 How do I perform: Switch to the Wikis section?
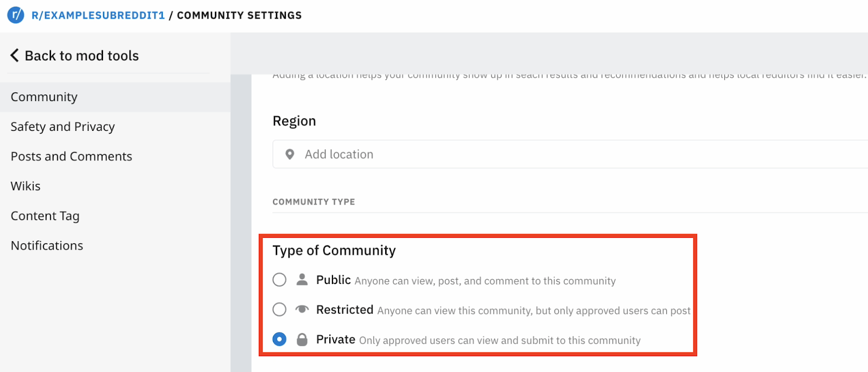[25, 186]
